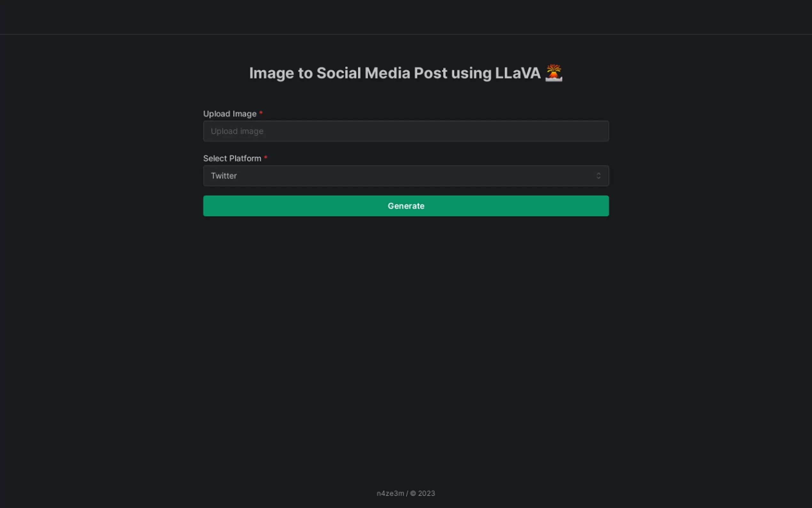Screen dimensions: 812x508
Task: Click the word 'Platform' in the dropdown label
Action: point(245,158)
